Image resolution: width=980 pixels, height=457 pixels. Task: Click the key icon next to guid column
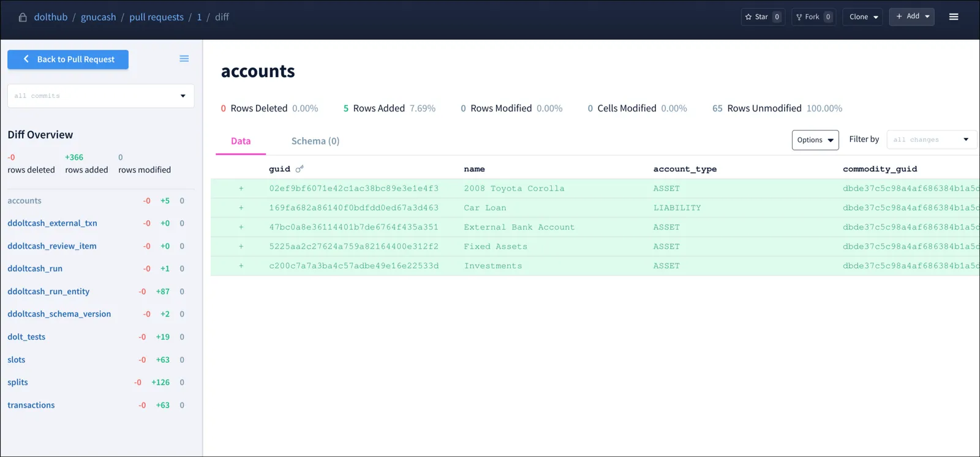pos(300,169)
